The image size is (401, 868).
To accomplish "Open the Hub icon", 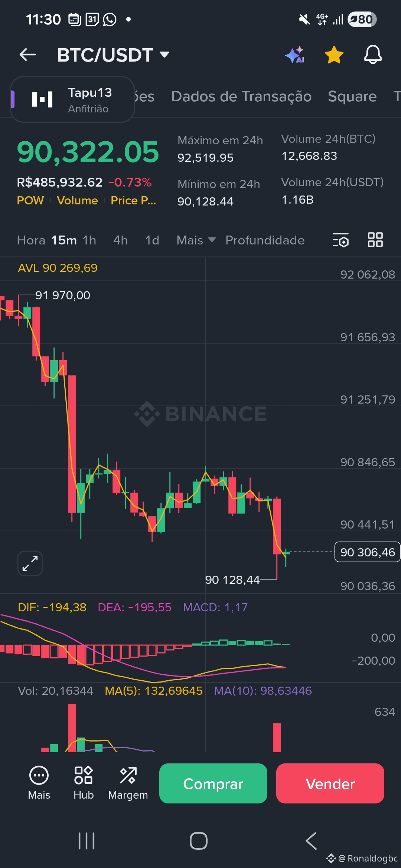I will coord(84,783).
